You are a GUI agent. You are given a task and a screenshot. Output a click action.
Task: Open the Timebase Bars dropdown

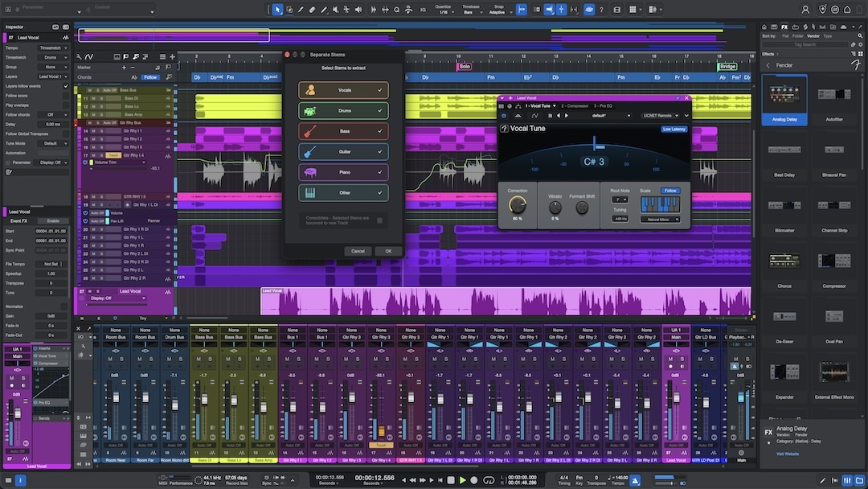tap(470, 10)
